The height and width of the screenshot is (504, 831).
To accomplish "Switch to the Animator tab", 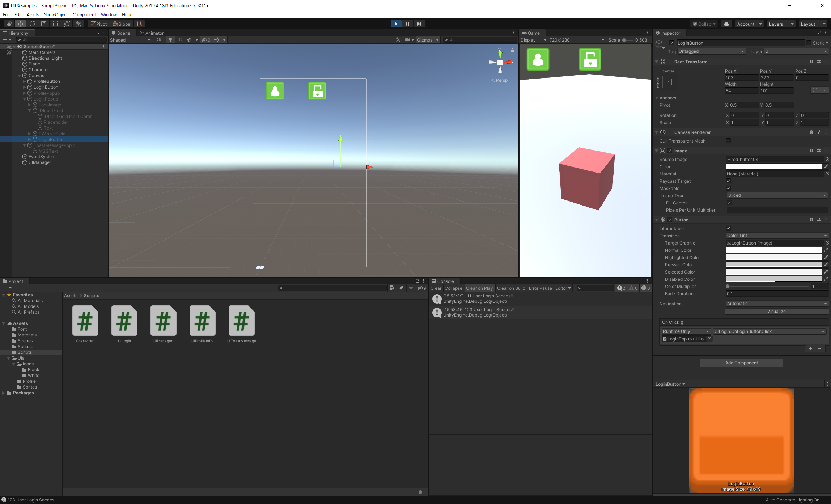I will (x=152, y=33).
